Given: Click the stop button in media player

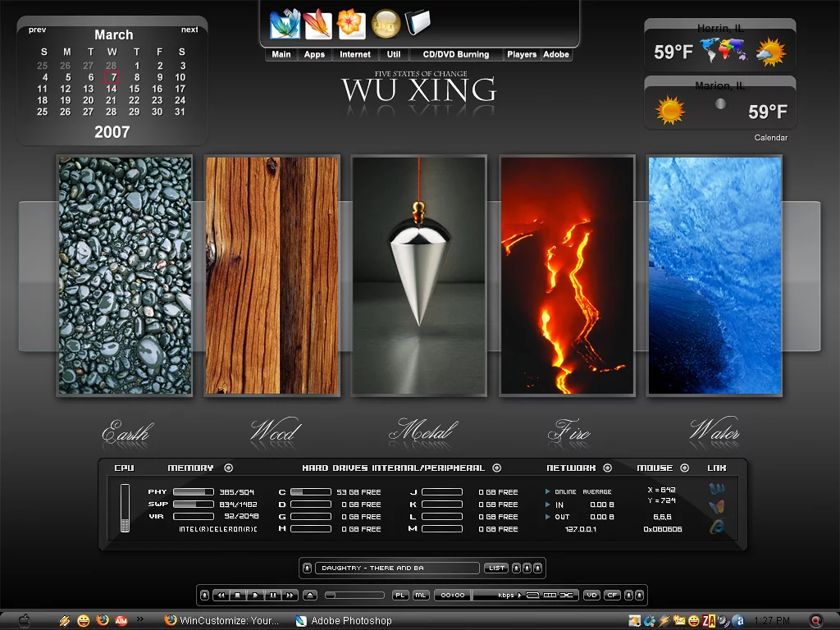Looking at the screenshot, I should 238,595.
